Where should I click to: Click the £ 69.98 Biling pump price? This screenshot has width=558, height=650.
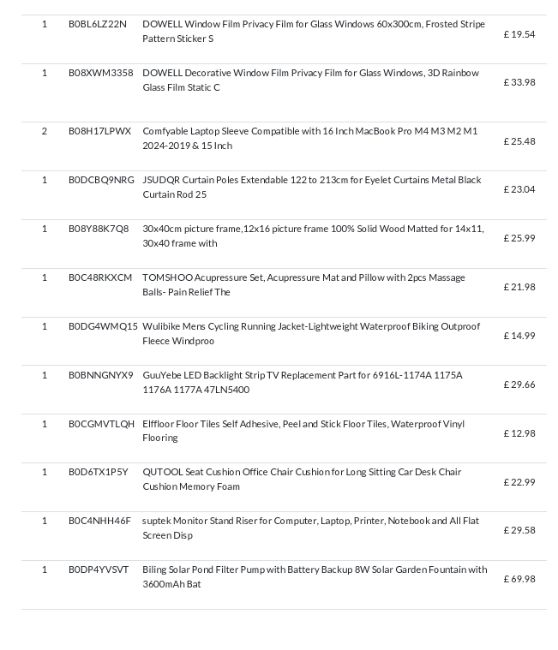point(519,579)
